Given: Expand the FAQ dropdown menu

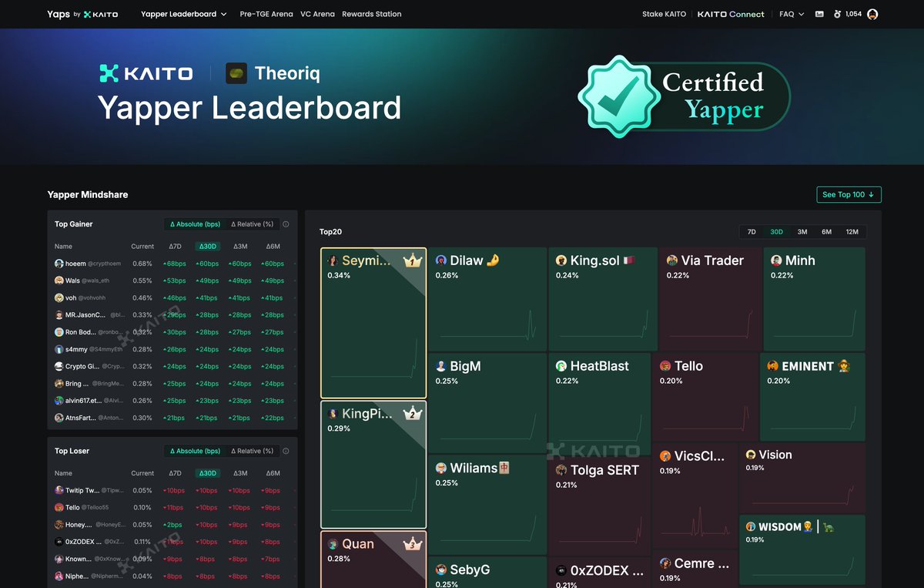Looking at the screenshot, I should coord(792,14).
